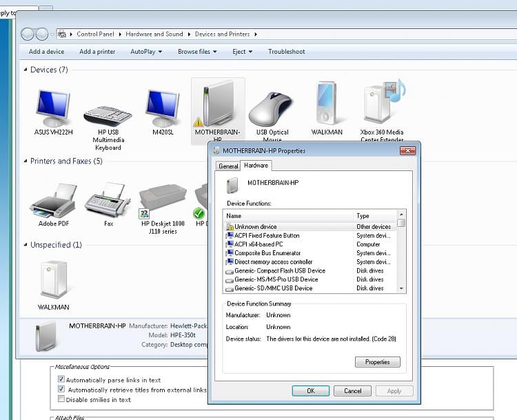Click the device list scrollbar up arrow

tap(401, 214)
